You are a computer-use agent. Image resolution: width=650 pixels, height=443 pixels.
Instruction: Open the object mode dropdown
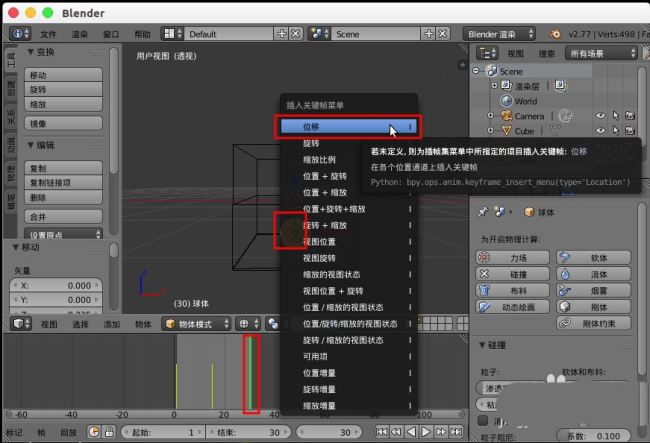click(196, 324)
